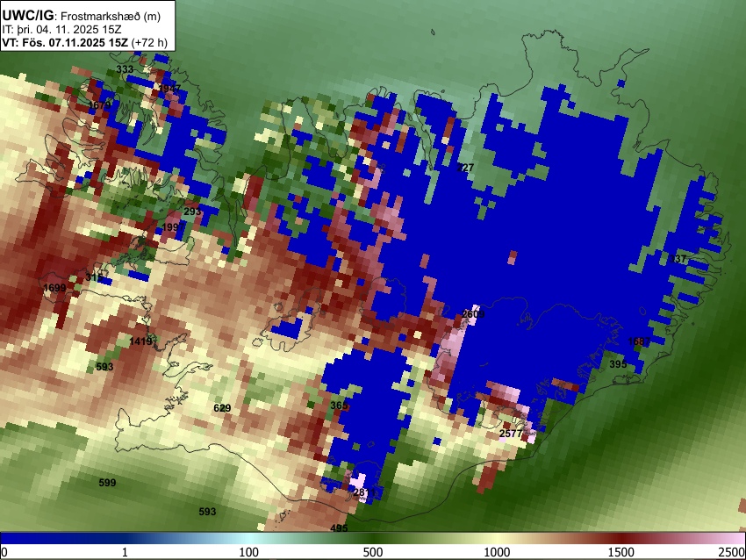Click the map value '293'
The image size is (746, 560).
click(192, 212)
